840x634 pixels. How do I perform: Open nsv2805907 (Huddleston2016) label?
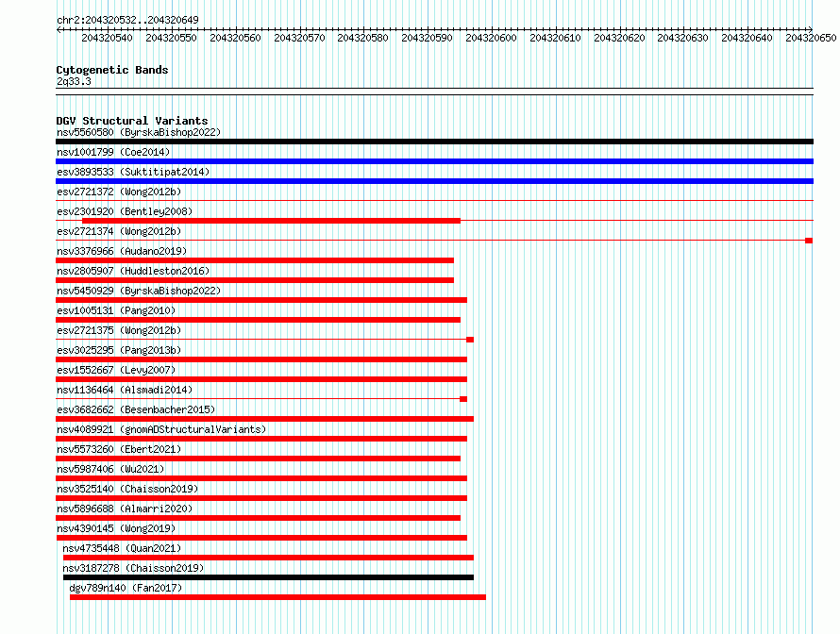click(133, 271)
